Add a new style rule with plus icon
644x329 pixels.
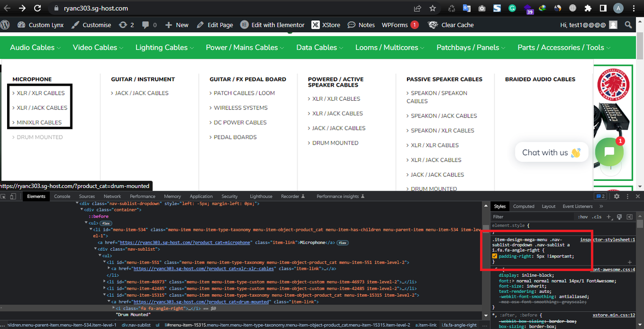coord(608,217)
